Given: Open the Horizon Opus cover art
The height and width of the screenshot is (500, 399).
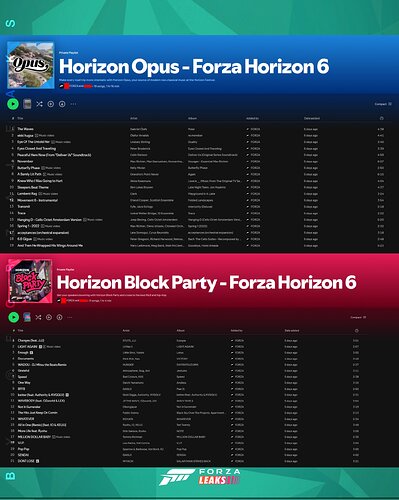Looking at the screenshot, I should (x=31, y=65).
